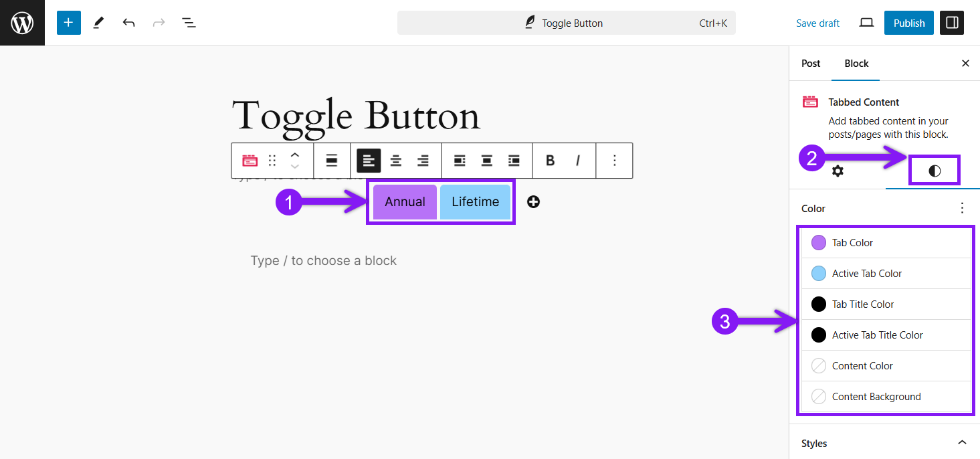This screenshot has height=459, width=980.
Task: Toggle the settings sidebar panel icon
Action: (x=952, y=23)
